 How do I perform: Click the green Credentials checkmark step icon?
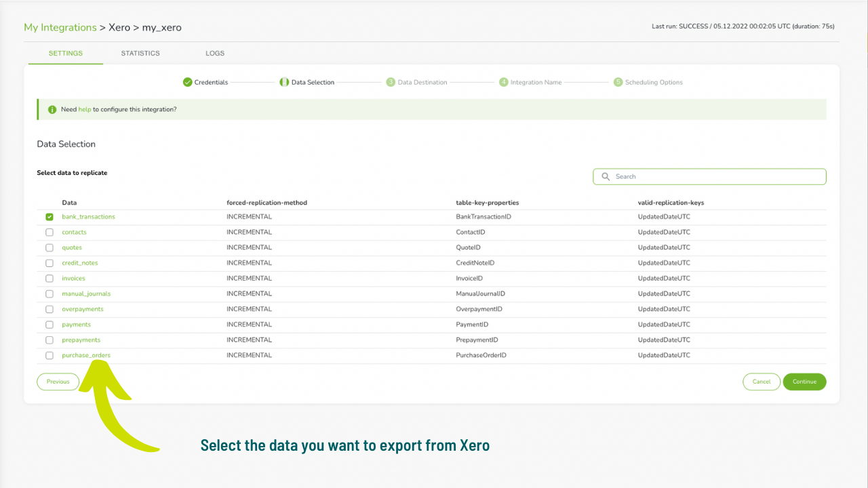click(x=187, y=82)
